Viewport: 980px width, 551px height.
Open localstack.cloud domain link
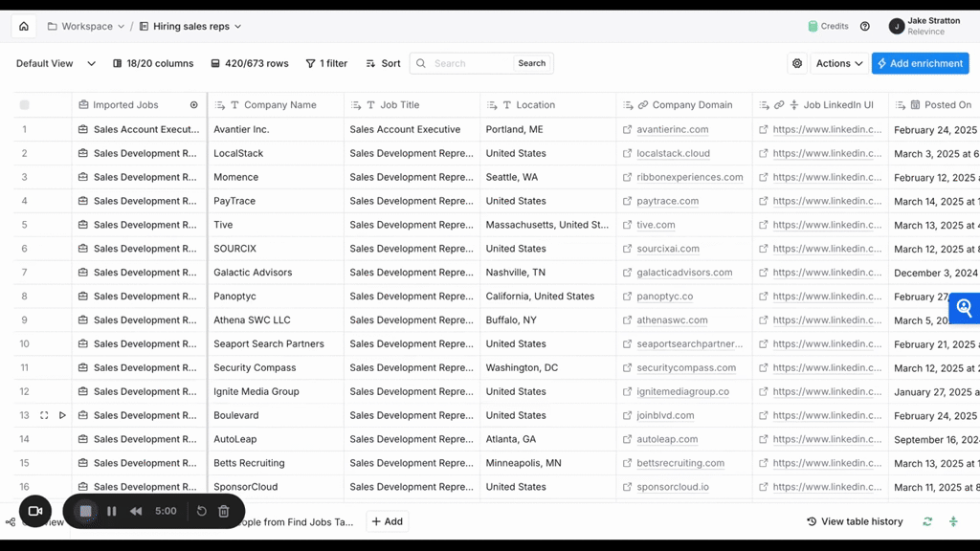coord(673,153)
